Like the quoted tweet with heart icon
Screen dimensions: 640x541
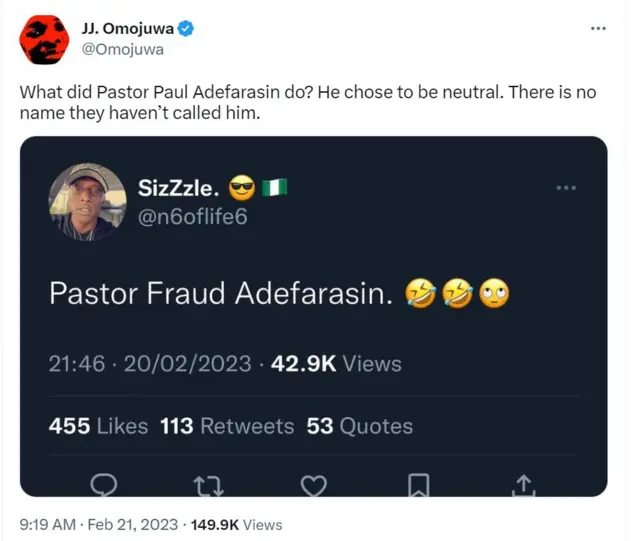point(314,485)
